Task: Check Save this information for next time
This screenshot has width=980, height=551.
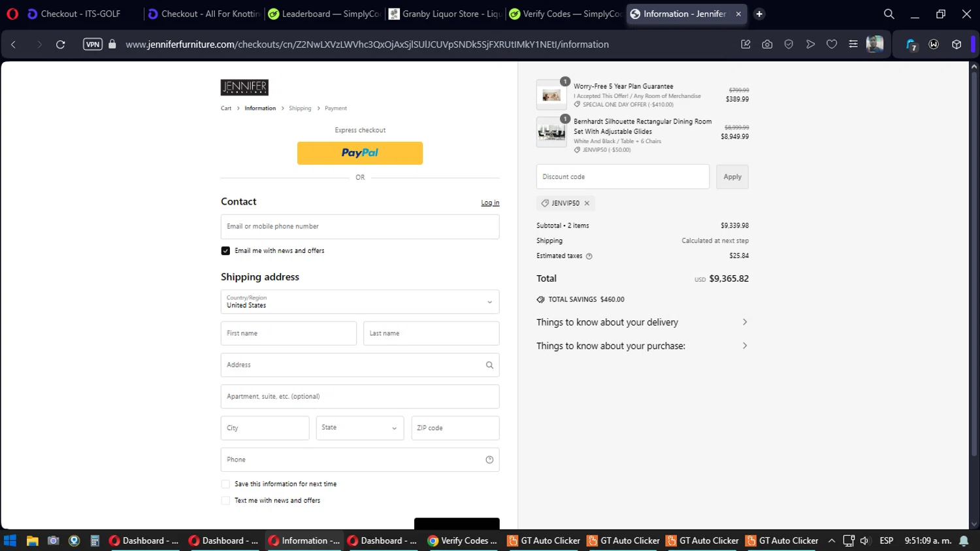Action: (x=225, y=484)
